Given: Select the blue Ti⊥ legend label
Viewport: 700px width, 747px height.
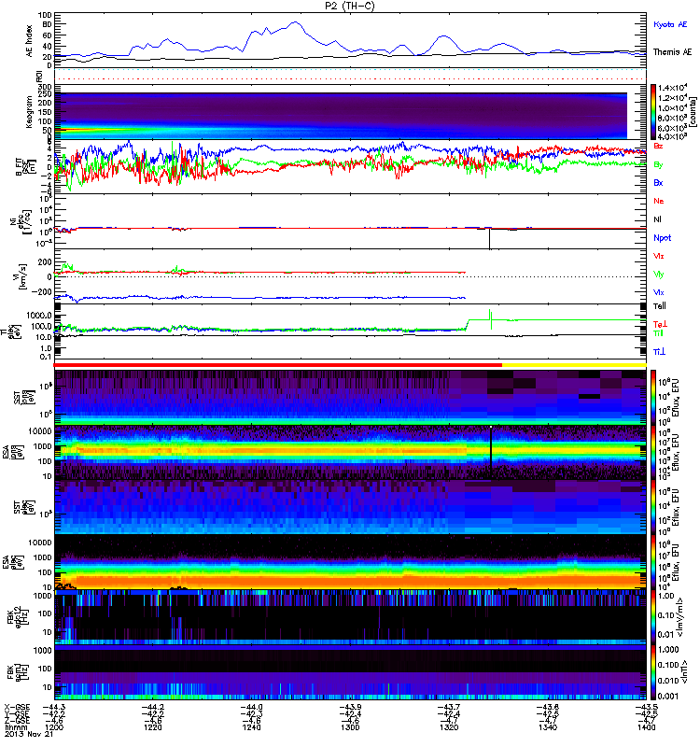Looking at the screenshot, I should (x=659, y=352).
